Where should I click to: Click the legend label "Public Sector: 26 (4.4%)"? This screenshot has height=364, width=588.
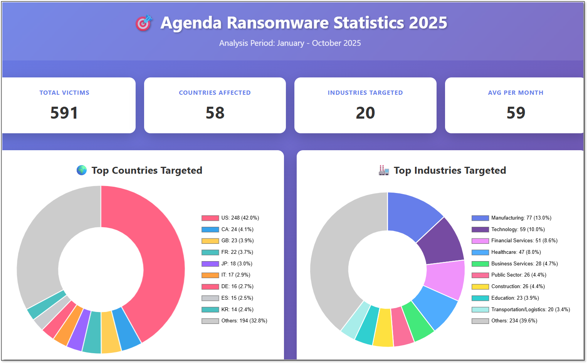(x=519, y=275)
